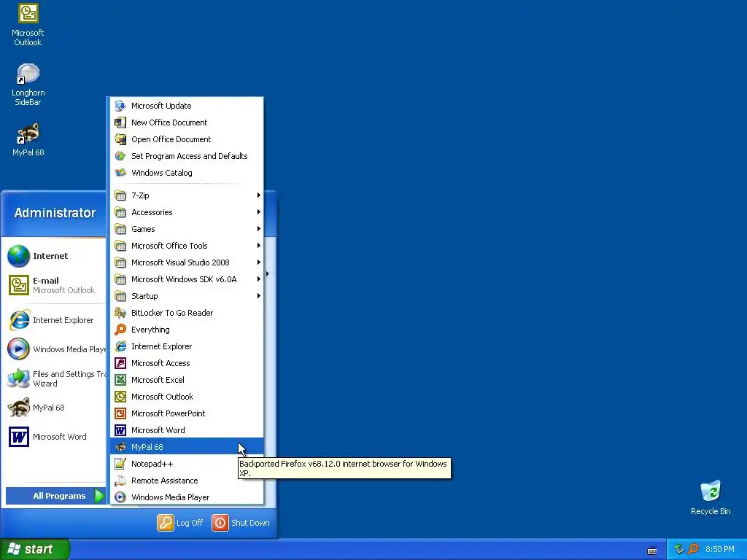Click the Set Program Access and Defaults icon
This screenshot has width=747, height=560.
point(120,156)
